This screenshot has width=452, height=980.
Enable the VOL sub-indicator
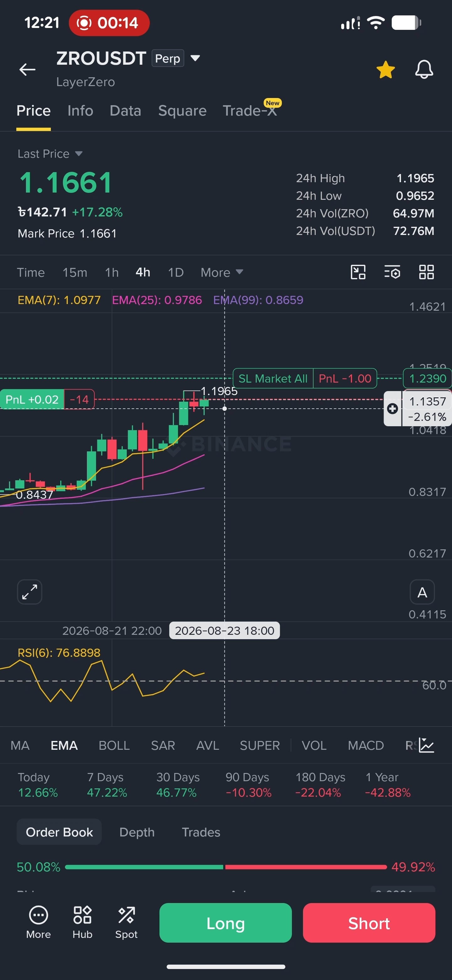(314, 745)
